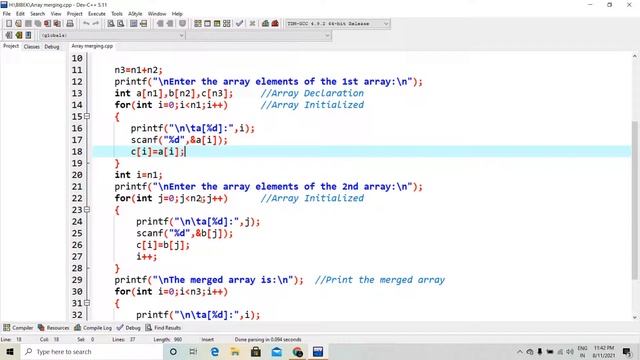
Task: Collapse the code block at line 31
Action: pyautogui.click(x=87, y=303)
